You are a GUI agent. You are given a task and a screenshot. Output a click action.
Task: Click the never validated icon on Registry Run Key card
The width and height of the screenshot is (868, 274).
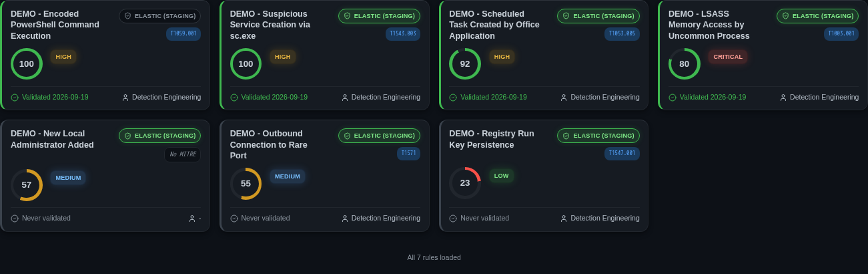click(x=453, y=219)
